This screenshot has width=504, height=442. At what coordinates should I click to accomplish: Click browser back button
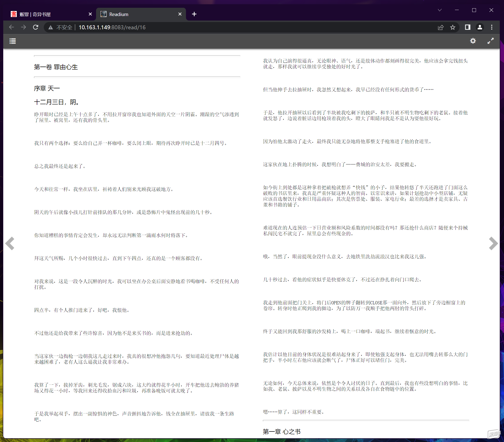point(12,27)
